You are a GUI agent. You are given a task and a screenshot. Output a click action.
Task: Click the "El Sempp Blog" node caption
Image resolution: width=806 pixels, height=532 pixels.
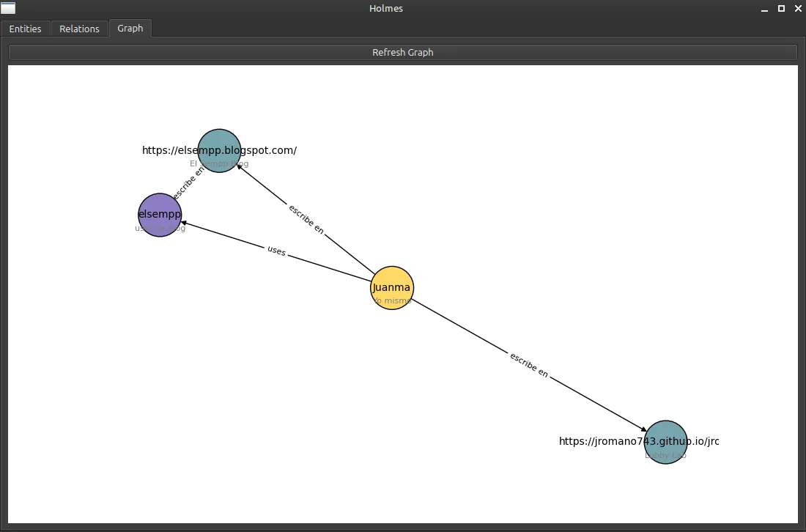click(219, 164)
